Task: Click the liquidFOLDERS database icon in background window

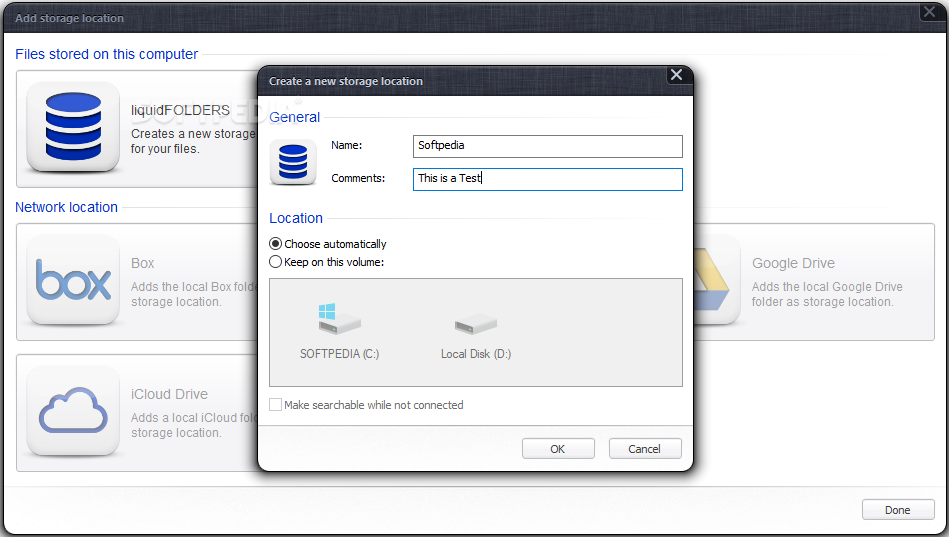Action: click(73, 127)
